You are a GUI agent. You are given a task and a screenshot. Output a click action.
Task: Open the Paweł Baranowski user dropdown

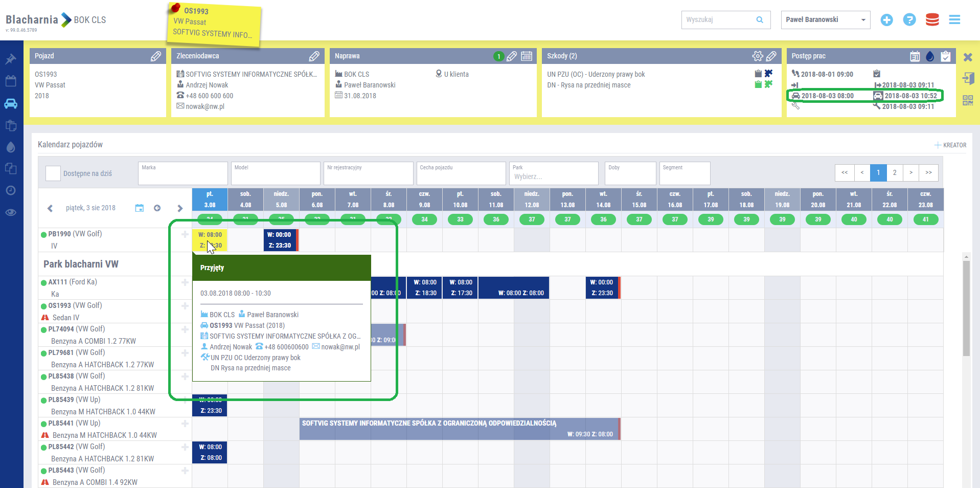(825, 20)
